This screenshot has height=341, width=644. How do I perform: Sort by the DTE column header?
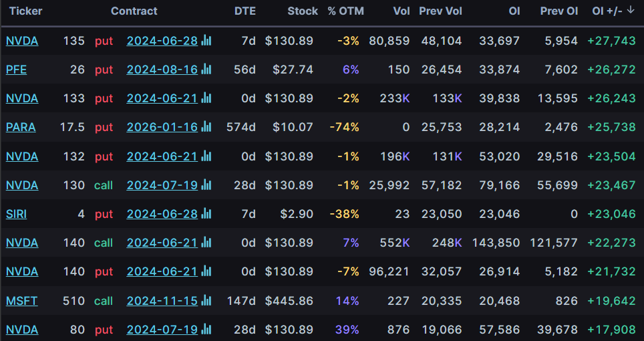pos(245,11)
